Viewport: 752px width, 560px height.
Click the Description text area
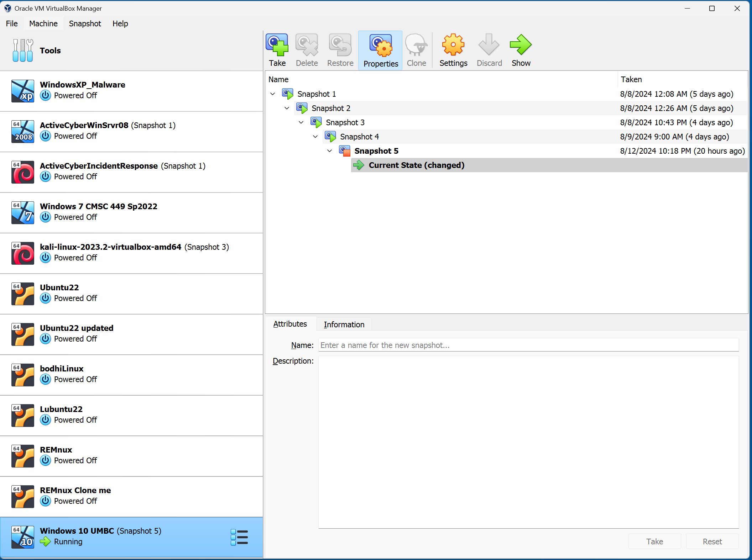coord(528,442)
